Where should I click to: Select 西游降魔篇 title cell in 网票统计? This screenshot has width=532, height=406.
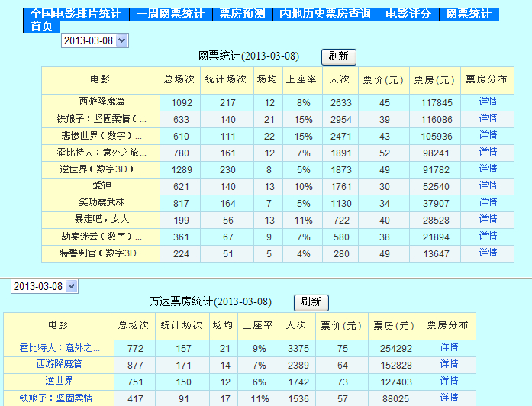pyautogui.click(x=102, y=101)
